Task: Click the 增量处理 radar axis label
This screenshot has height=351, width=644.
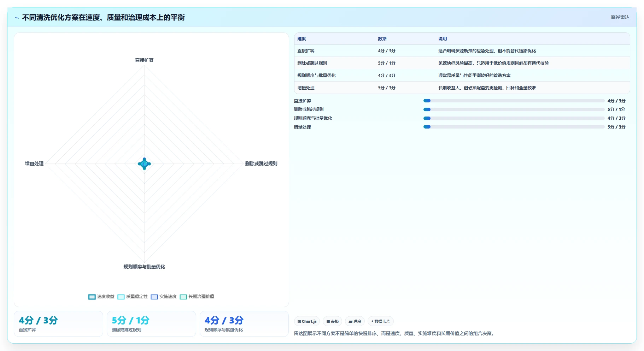Action: click(34, 164)
